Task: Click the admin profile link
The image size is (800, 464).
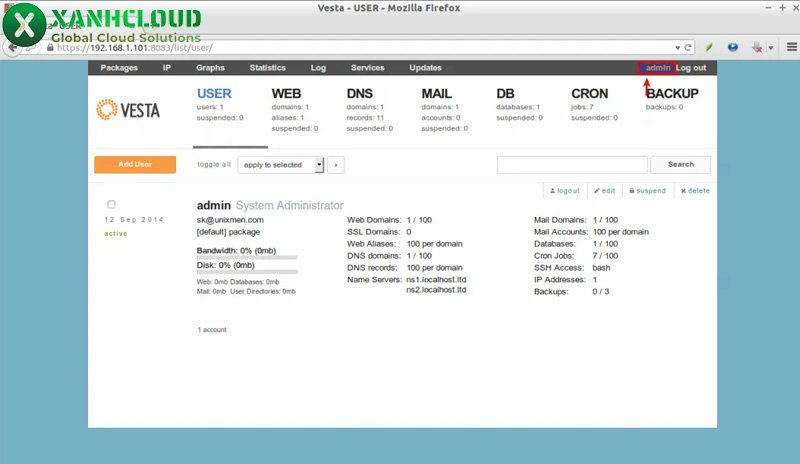Action: pyautogui.click(x=658, y=68)
